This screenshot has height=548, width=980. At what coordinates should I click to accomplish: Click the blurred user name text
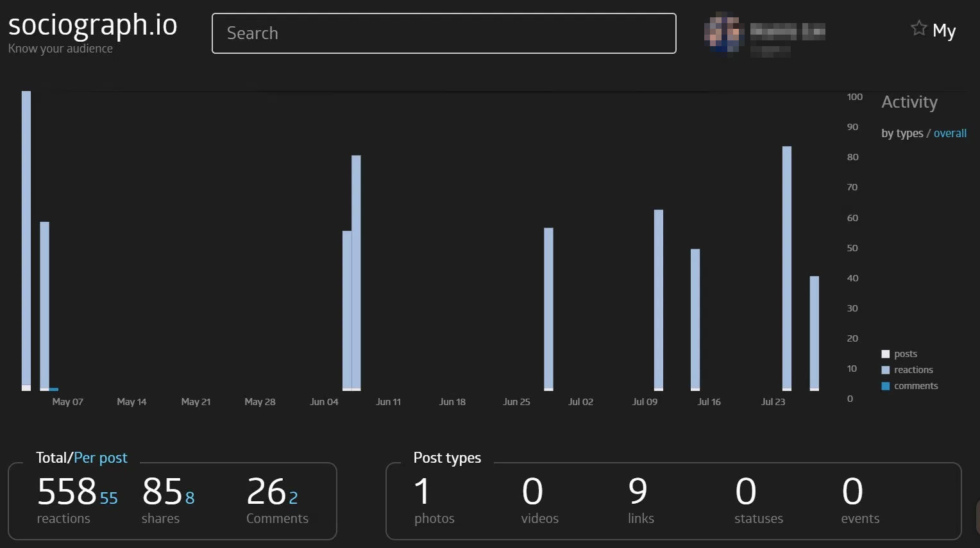(787, 31)
